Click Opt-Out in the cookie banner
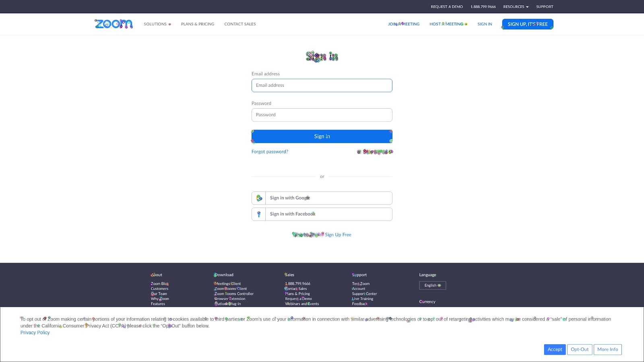 click(x=580, y=350)
